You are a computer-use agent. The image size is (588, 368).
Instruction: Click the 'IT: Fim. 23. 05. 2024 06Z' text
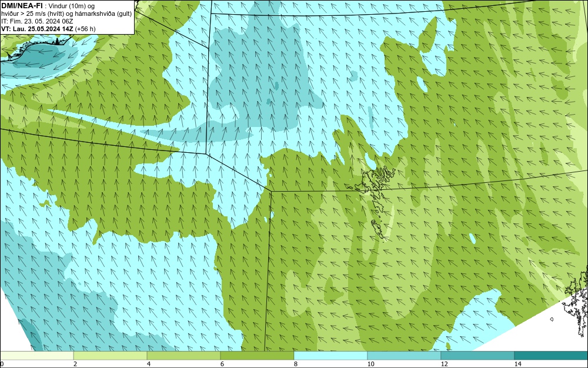(37, 21)
